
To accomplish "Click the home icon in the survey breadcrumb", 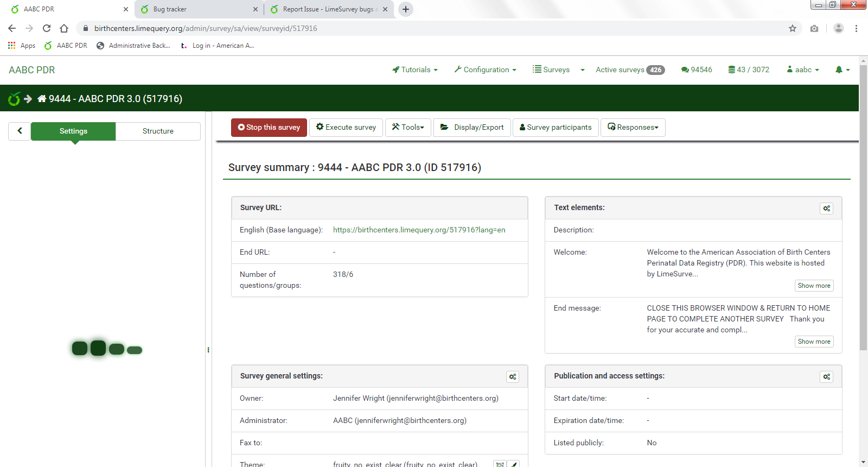I will click(x=42, y=99).
